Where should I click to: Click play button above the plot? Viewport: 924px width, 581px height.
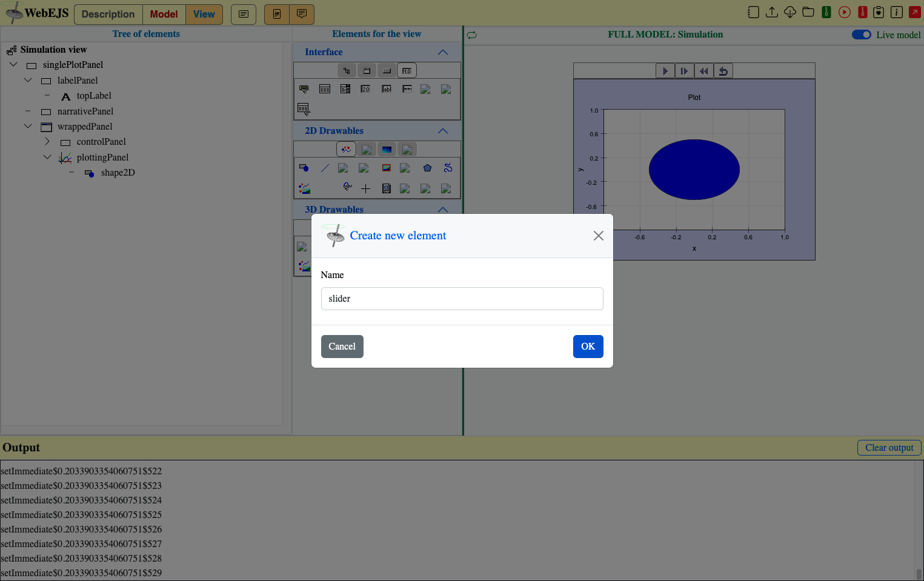(665, 71)
